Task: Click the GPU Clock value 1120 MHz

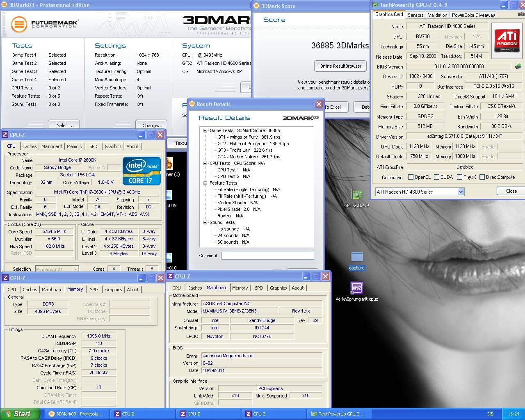Action: (419, 146)
